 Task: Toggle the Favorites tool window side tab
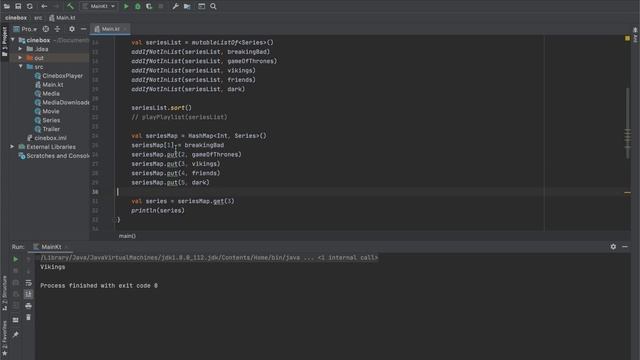4,338
